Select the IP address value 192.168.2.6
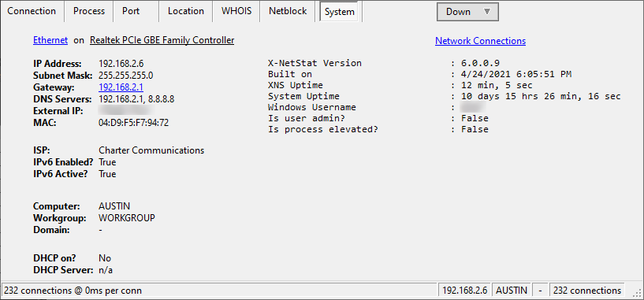This screenshot has width=644, height=300. [x=121, y=64]
